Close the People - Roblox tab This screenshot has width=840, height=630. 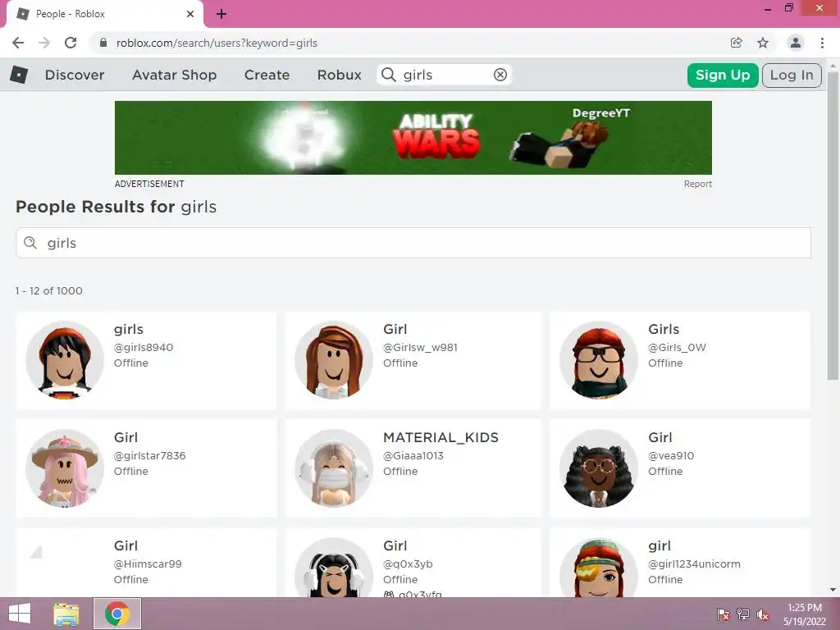190,14
